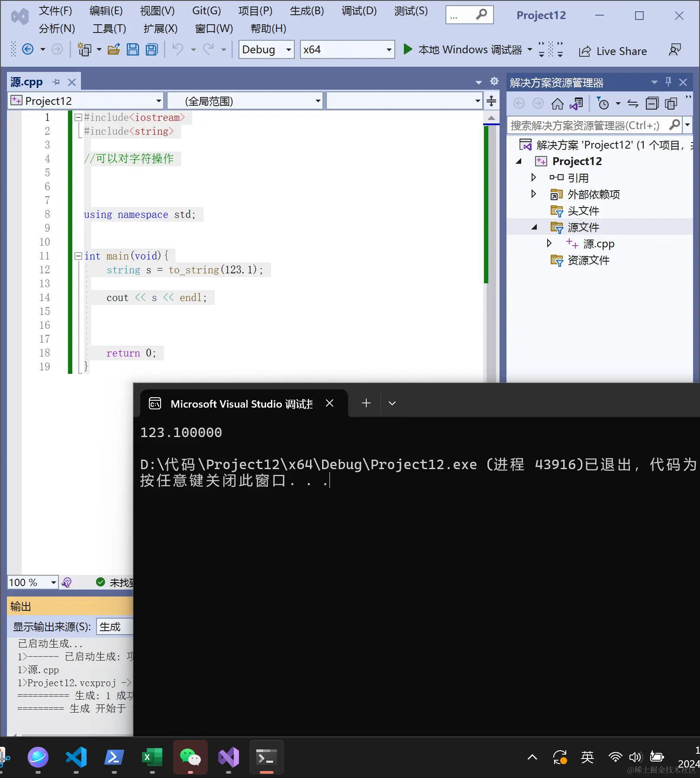Viewport: 700px width, 778px height.
Task: Switch views icon in Solution Explorer
Action: (x=576, y=104)
